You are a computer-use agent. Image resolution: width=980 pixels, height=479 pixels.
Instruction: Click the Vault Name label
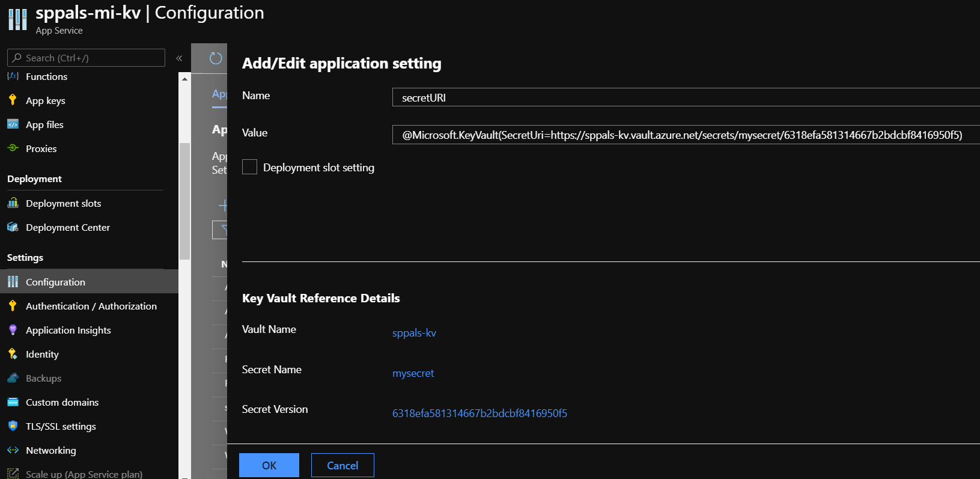[x=269, y=329]
